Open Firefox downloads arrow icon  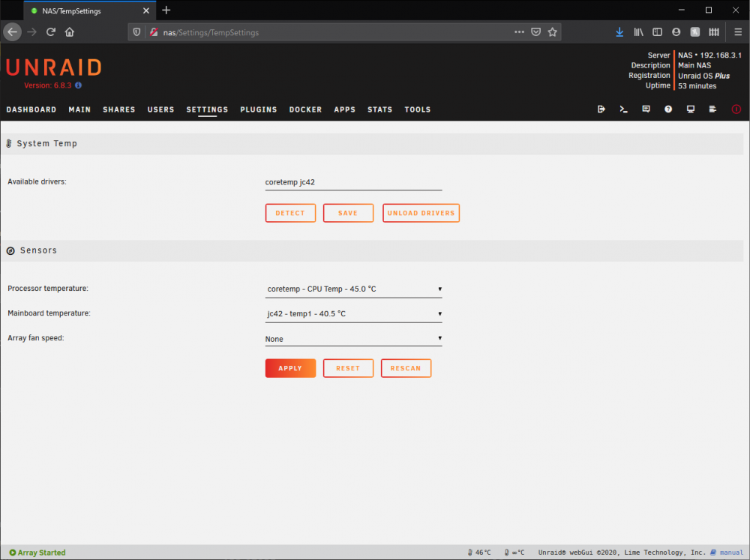tap(619, 32)
